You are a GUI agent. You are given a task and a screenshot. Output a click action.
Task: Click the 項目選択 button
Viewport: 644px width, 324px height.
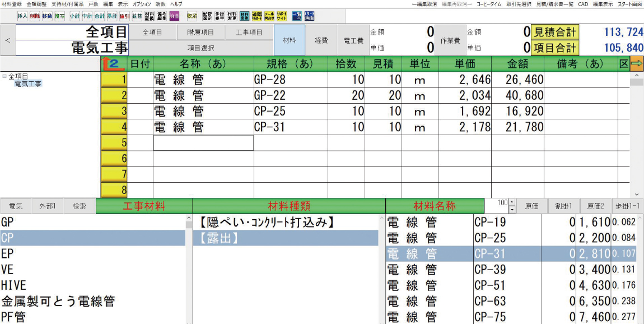click(x=201, y=48)
